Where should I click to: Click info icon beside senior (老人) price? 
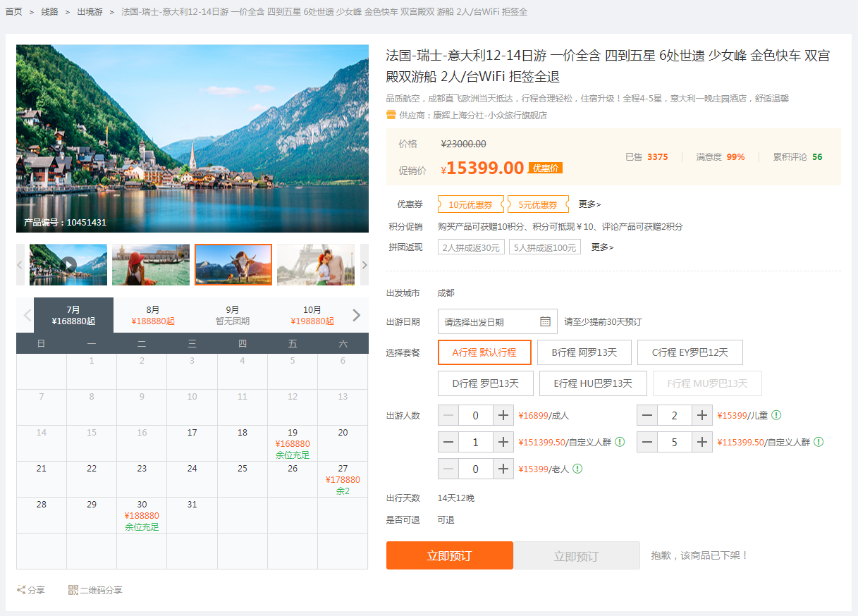(577, 469)
